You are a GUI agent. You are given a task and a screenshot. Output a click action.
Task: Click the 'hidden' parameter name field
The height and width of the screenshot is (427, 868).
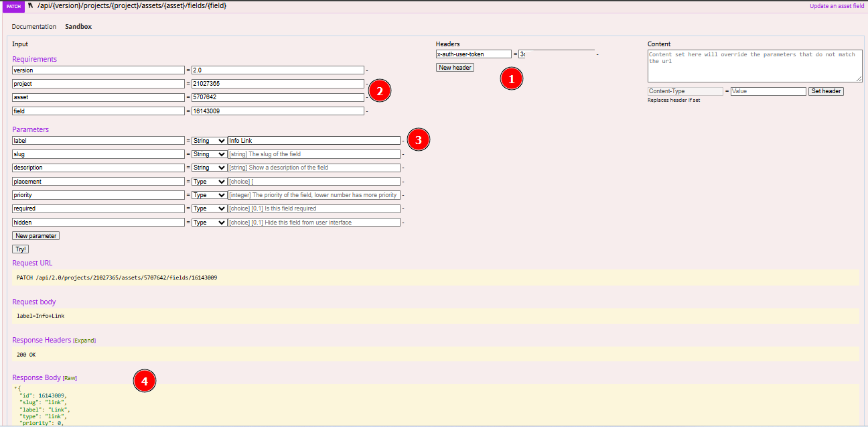pos(98,223)
